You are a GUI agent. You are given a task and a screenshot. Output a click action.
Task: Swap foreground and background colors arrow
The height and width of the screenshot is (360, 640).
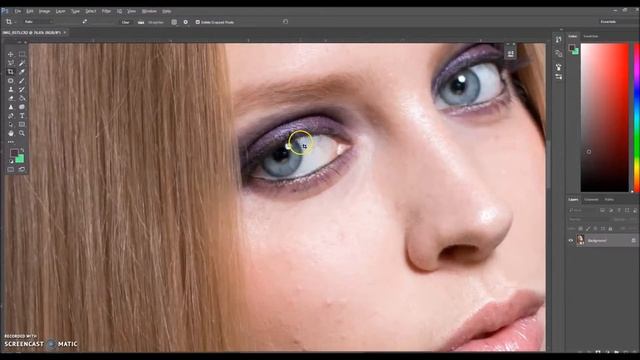(x=22, y=151)
